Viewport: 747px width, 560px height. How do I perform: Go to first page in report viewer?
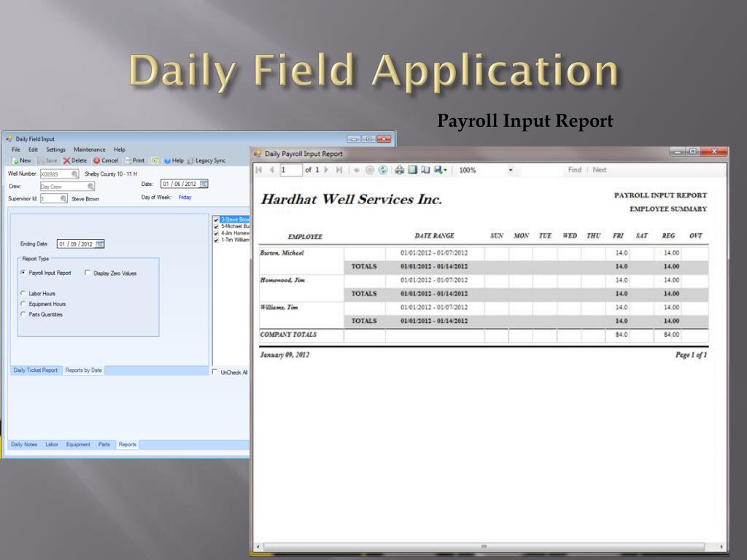click(259, 170)
